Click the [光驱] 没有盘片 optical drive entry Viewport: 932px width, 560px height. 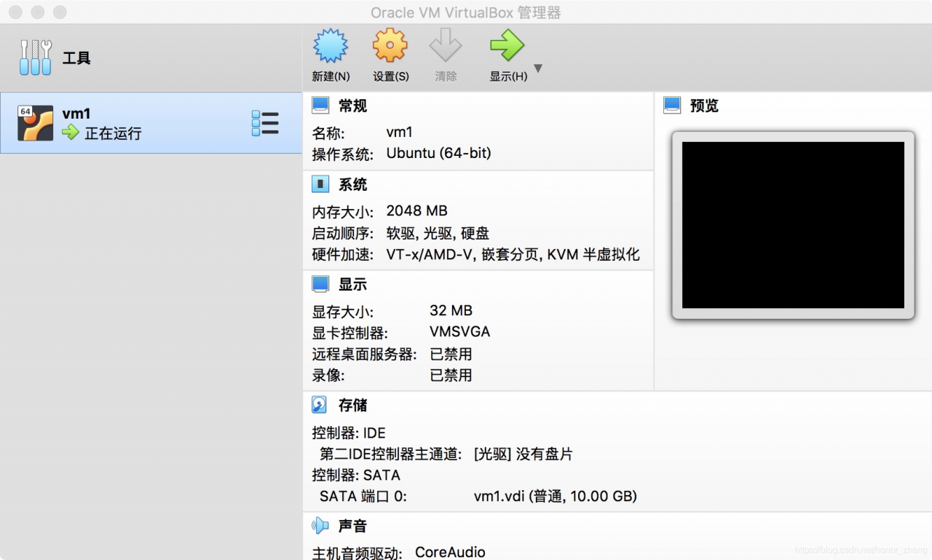[x=524, y=454]
